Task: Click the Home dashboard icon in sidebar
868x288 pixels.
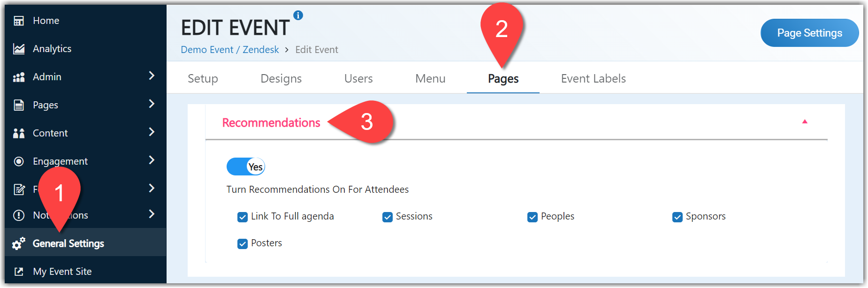Action: click(x=19, y=21)
